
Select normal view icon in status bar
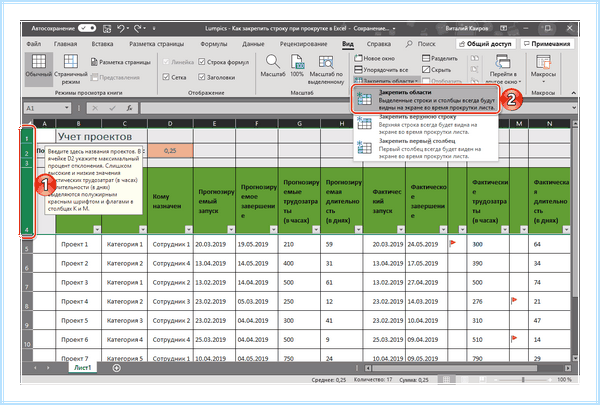[x=446, y=379]
